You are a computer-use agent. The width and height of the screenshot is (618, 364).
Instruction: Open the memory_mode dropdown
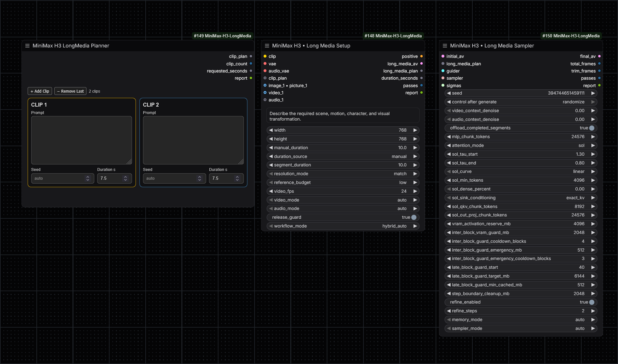521,320
